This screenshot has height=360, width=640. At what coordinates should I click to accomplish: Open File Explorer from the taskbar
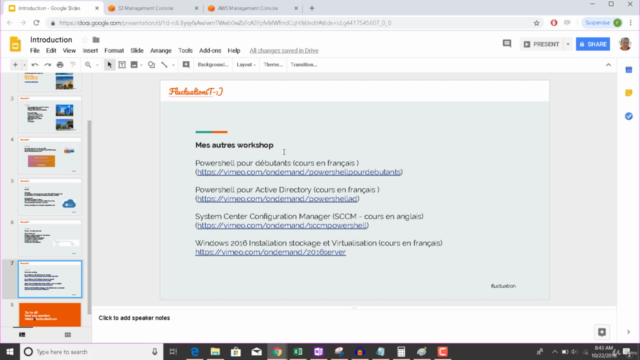[x=215, y=351]
